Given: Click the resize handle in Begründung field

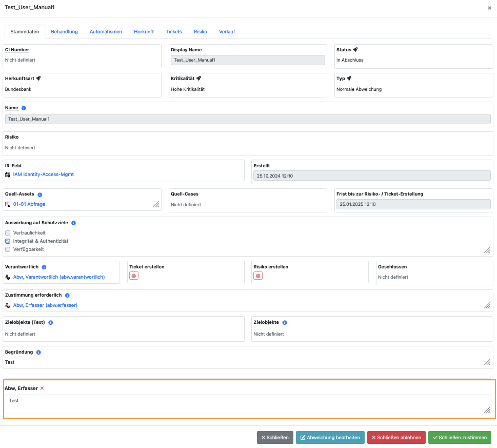Looking at the screenshot, I should [x=487, y=362].
